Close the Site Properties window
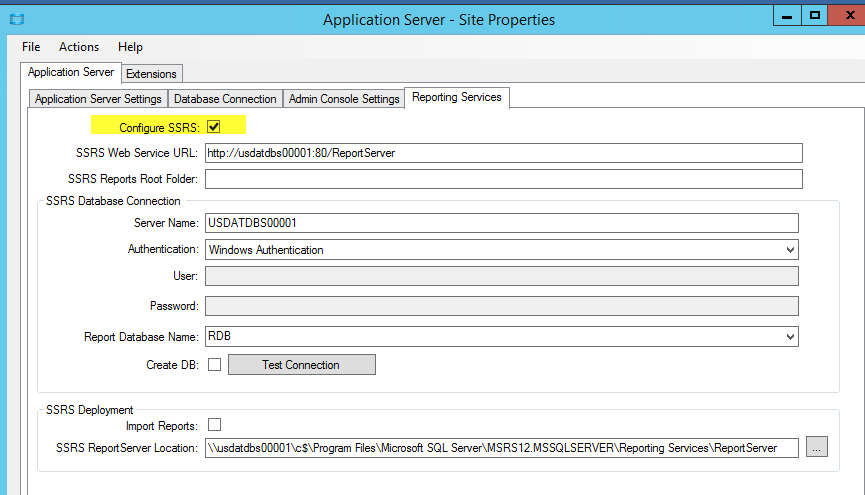 (847, 16)
